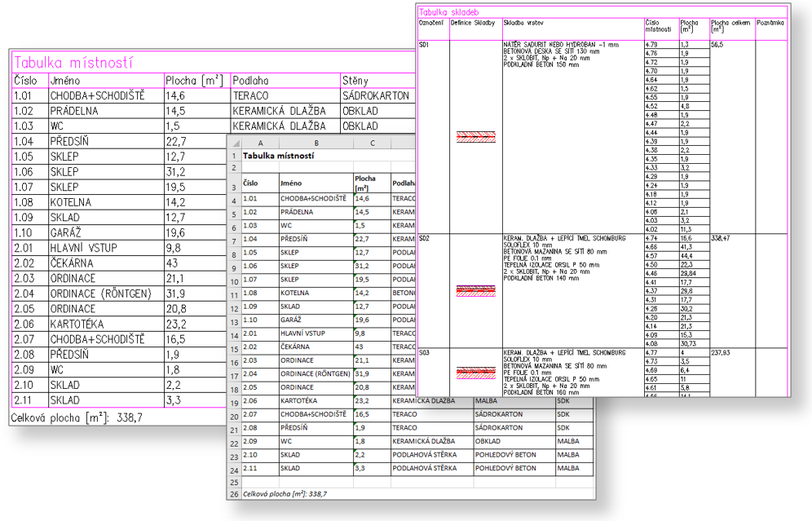Click the large pink 'Tabulka místností' heading
The image size is (812, 521).
73,63
